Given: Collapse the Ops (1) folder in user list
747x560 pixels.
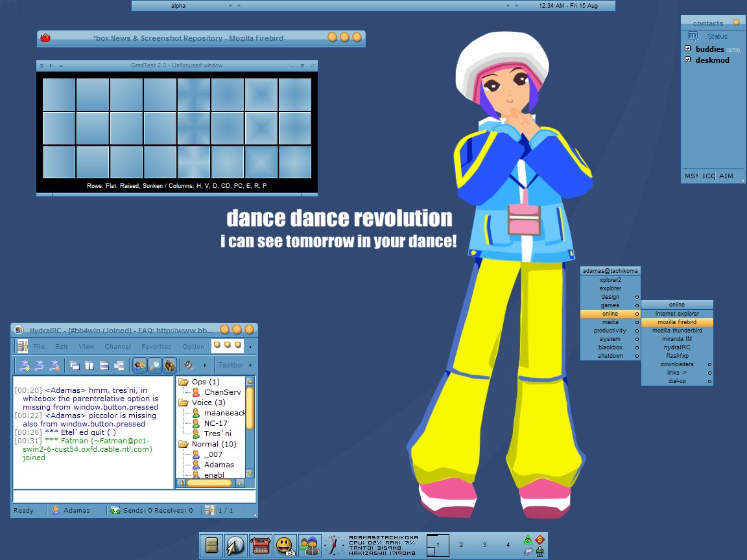Looking at the screenshot, I should [184, 381].
